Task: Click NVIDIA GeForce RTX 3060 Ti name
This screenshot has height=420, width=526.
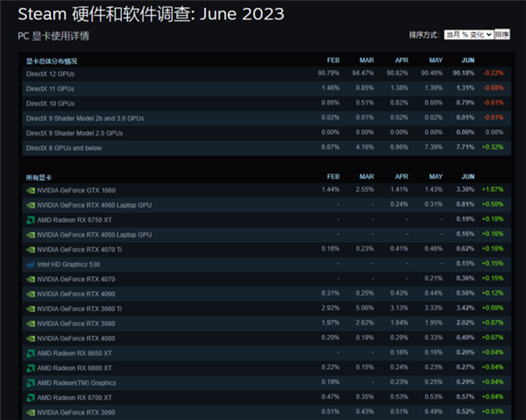Action: pyautogui.click(x=80, y=309)
